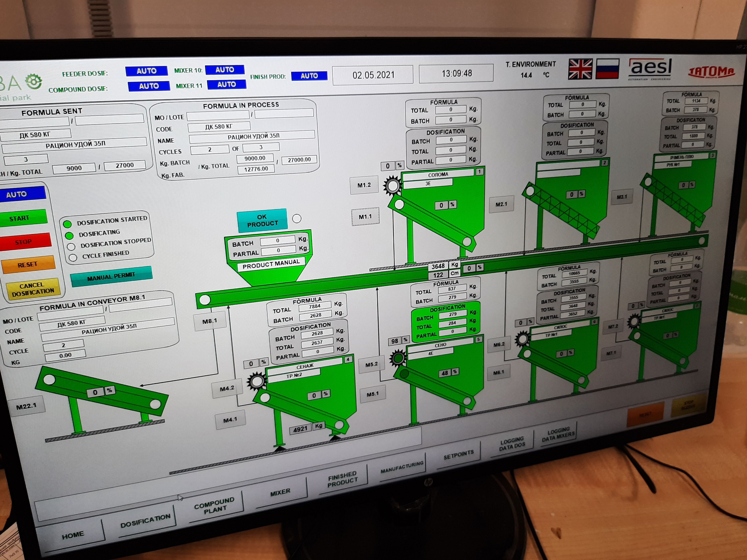This screenshot has width=747, height=560.
Task: Click the M1.2 motor button
Action: point(364,185)
